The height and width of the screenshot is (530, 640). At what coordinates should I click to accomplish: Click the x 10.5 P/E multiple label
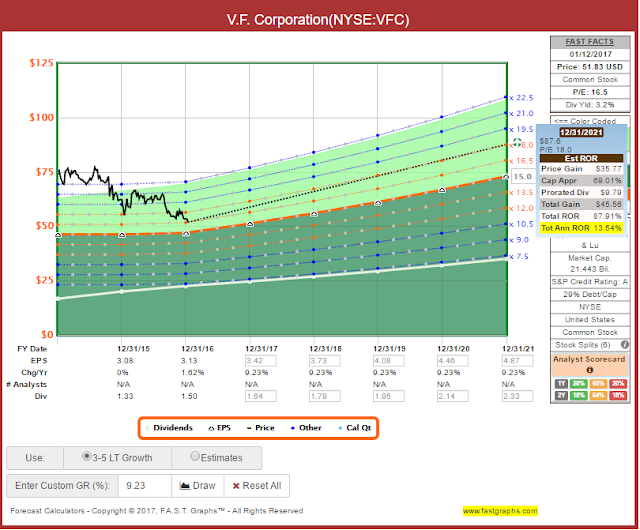pyautogui.click(x=521, y=224)
